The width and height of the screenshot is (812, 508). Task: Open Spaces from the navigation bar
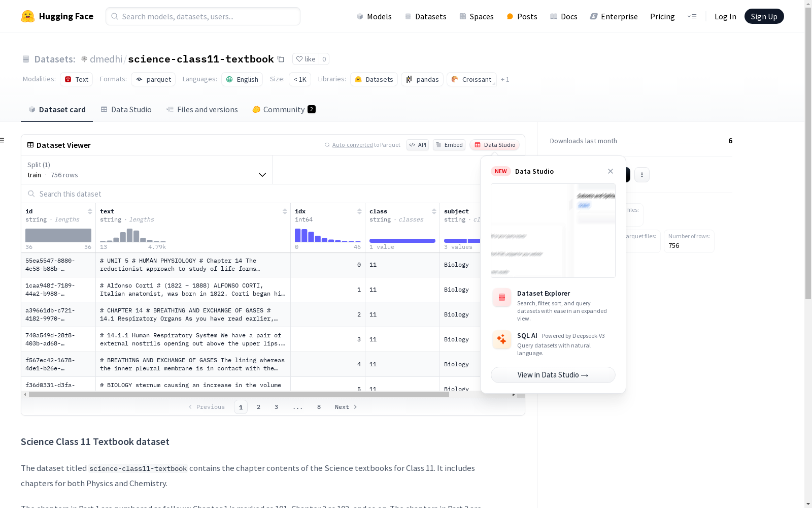coord(477,16)
